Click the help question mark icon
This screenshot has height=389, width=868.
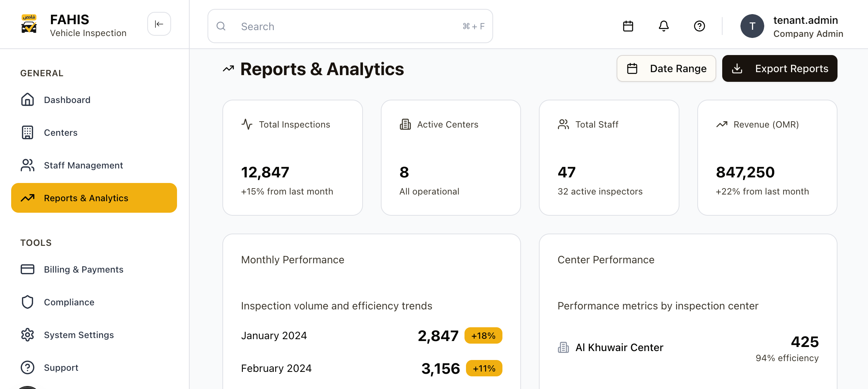699,26
